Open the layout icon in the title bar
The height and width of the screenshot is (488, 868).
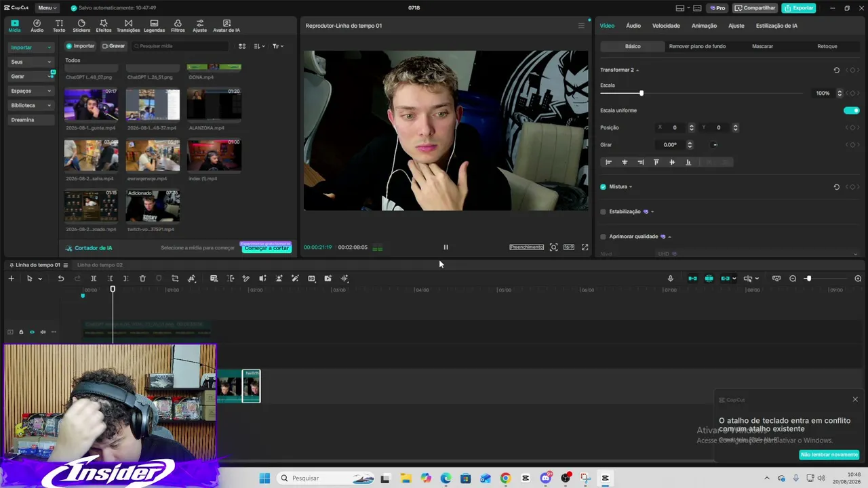tap(680, 8)
